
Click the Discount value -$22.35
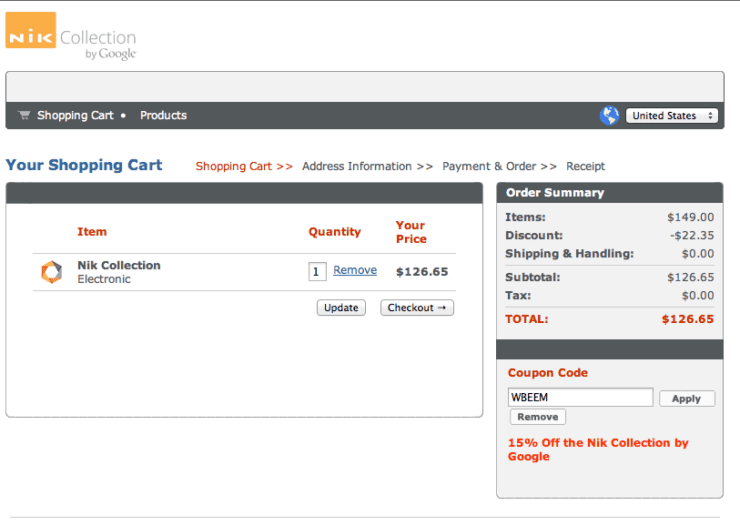tap(692, 235)
